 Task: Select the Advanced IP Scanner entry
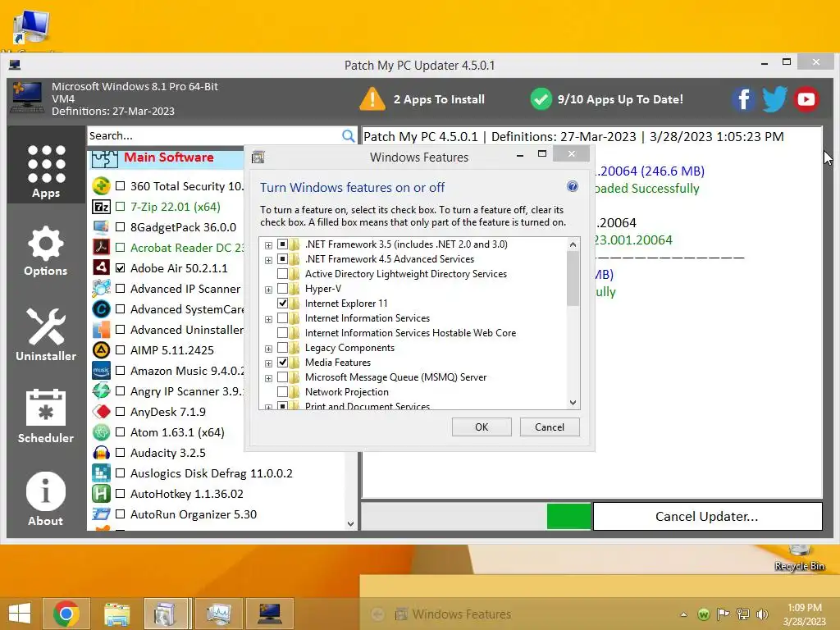coord(185,289)
